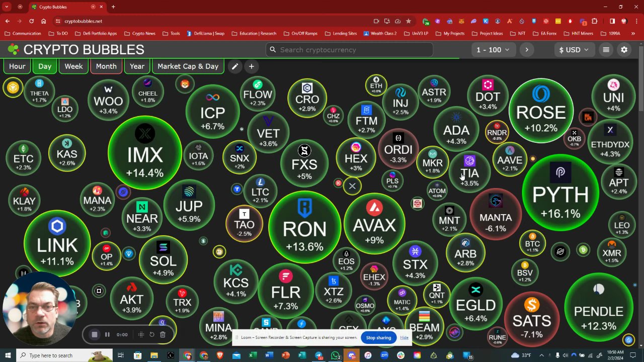
Task: Switch to the Year tab
Action: 137,66
